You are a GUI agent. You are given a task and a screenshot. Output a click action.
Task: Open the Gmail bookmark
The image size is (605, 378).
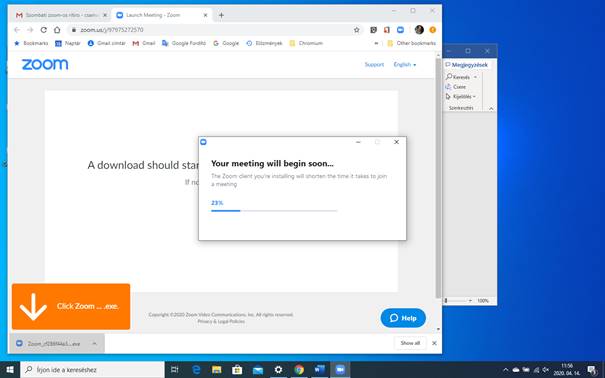144,43
